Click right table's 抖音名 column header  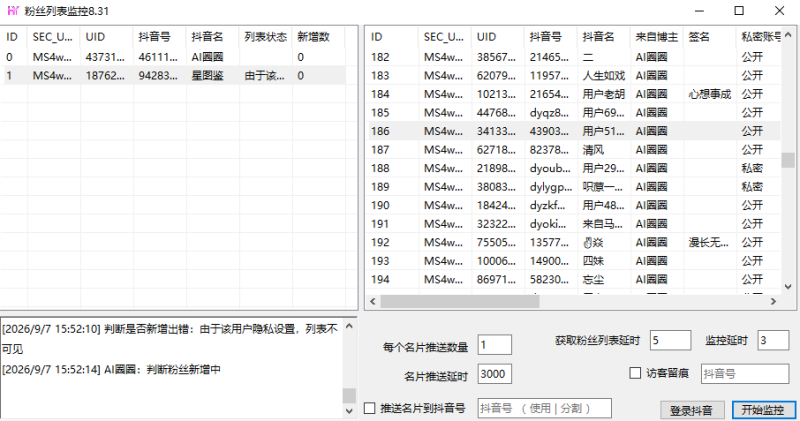pyautogui.click(x=604, y=37)
